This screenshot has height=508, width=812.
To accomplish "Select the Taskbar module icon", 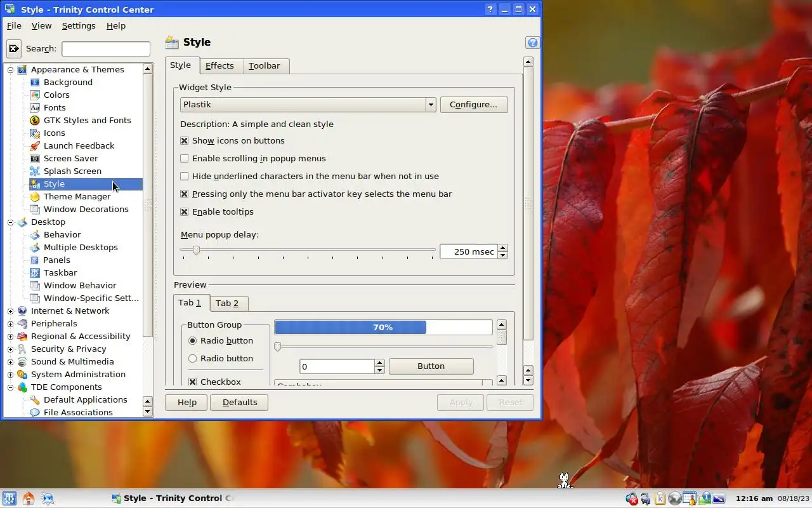I will point(34,273).
